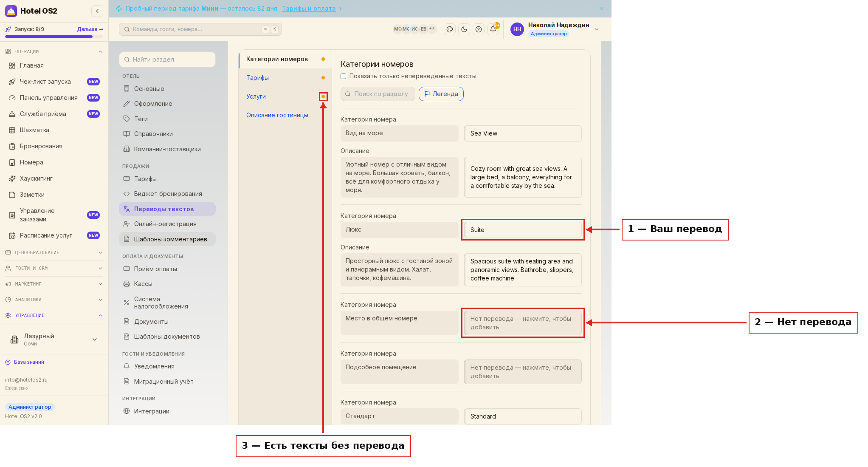Open notifications bell icon
Image resolution: width=868 pixels, height=467 pixels.
click(493, 29)
